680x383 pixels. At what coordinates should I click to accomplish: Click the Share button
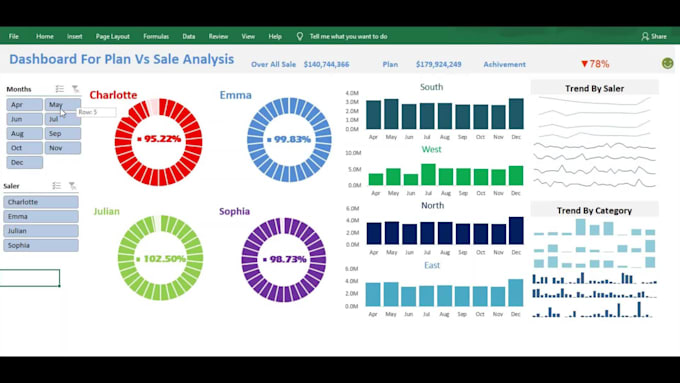point(654,36)
